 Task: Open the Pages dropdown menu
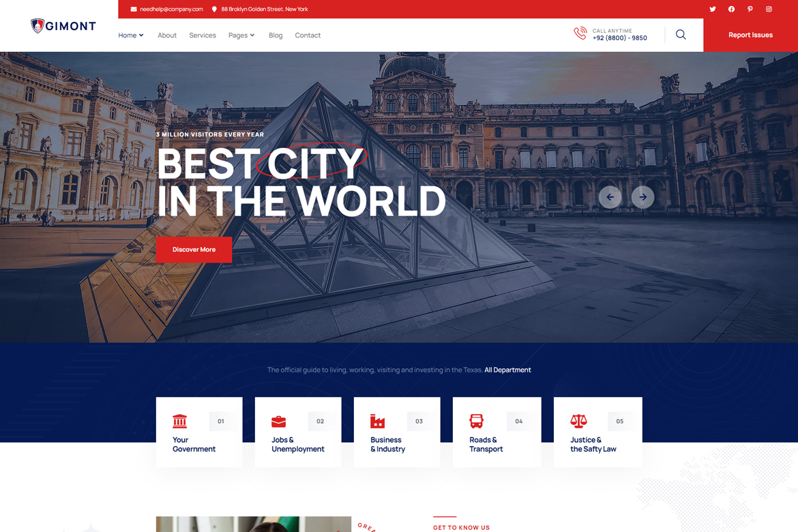[x=241, y=35]
